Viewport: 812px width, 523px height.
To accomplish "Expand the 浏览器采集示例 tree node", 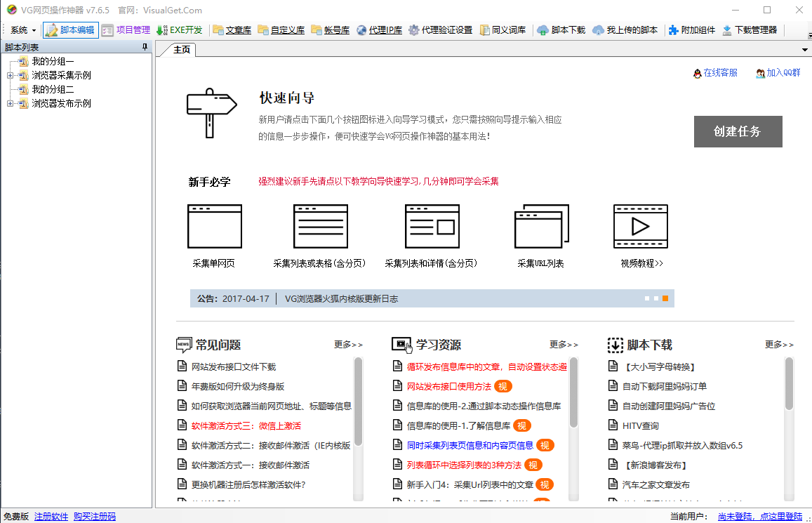I will [10, 76].
